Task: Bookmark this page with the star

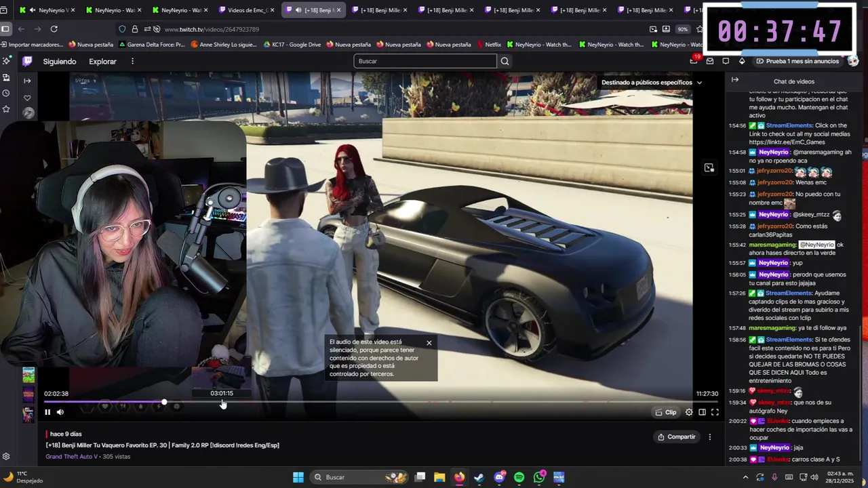Action: coord(700,29)
